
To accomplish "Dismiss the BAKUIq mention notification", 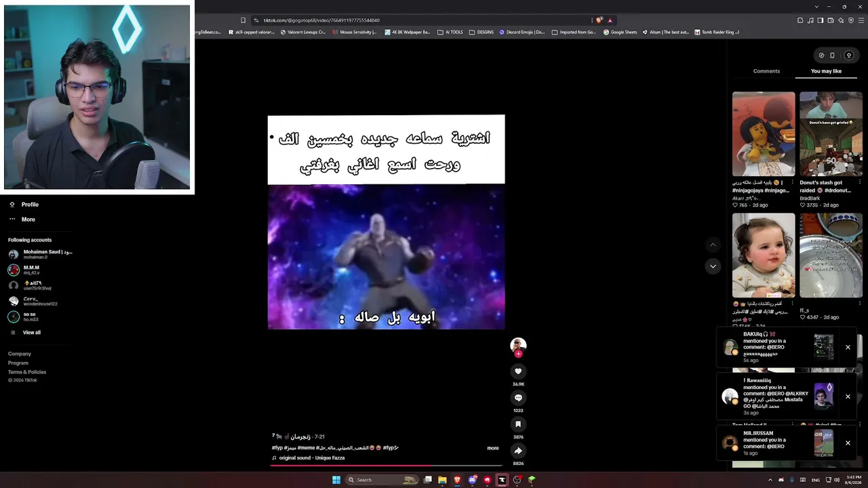I will (x=848, y=347).
